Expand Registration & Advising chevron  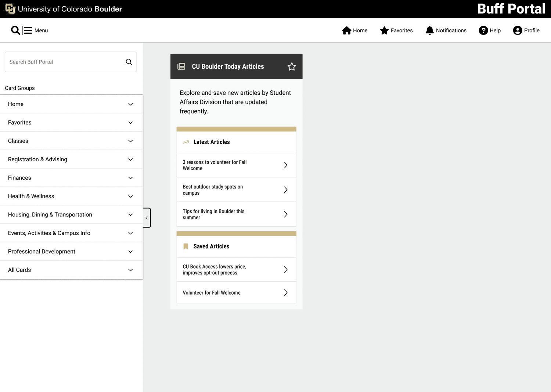click(130, 159)
